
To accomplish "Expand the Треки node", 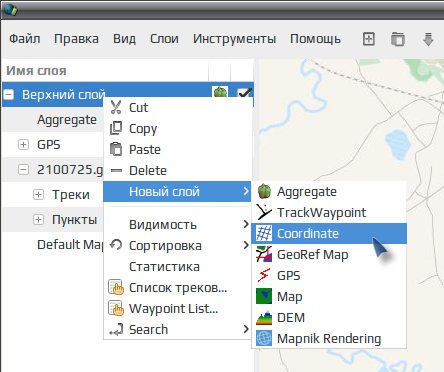I will 38,194.
